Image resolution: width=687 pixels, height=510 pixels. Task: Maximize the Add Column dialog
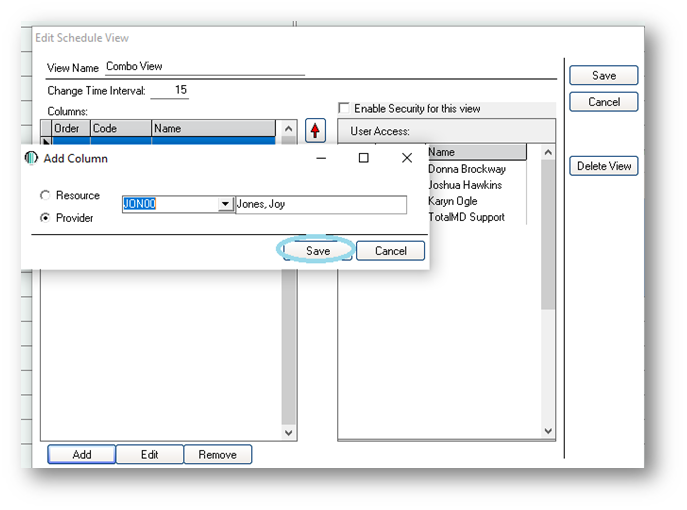click(x=364, y=158)
